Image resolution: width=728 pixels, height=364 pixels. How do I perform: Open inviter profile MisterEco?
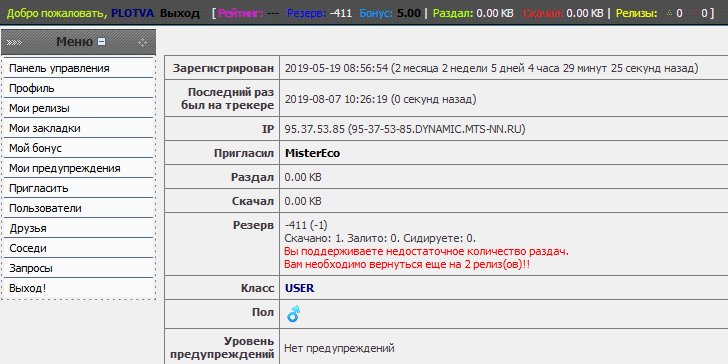(312, 153)
